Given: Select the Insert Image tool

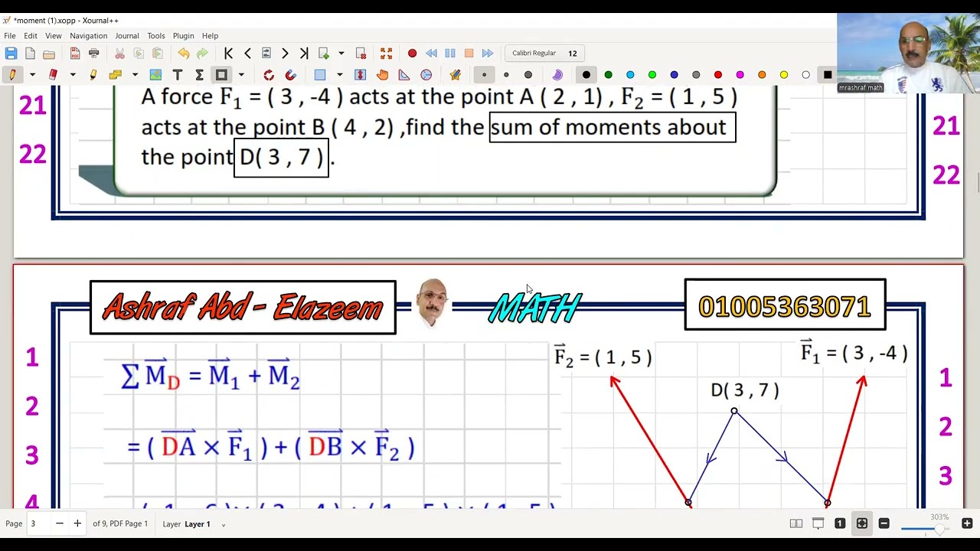Looking at the screenshot, I should (155, 75).
